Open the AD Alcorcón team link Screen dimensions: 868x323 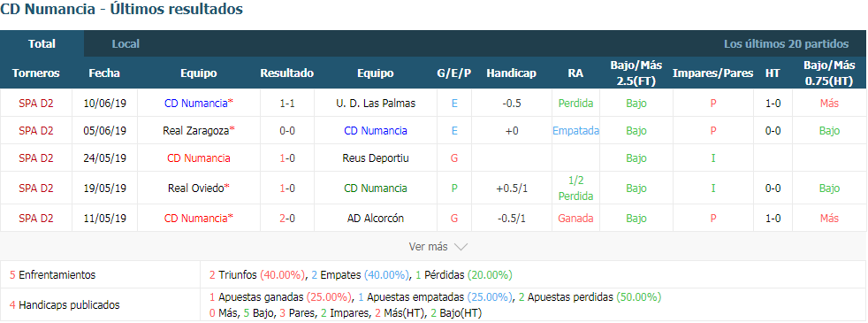coord(376,219)
